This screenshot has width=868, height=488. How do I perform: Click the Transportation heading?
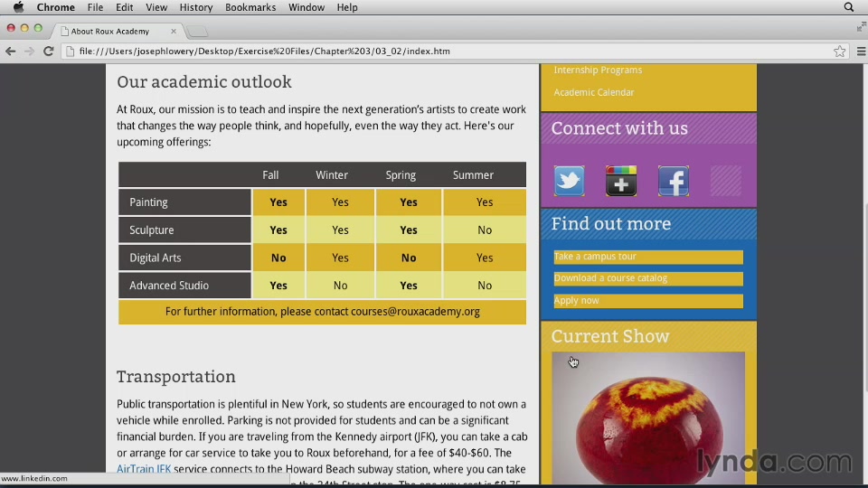pyautogui.click(x=176, y=376)
